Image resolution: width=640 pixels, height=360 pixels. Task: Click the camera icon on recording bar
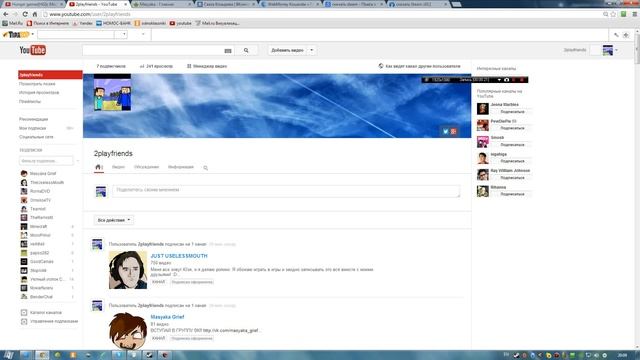(x=507, y=80)
